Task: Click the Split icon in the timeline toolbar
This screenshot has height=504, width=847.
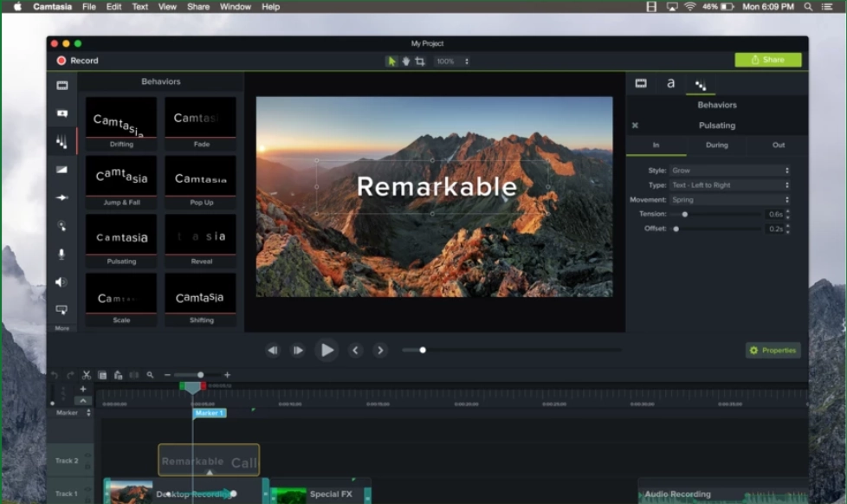Action: click(132, 374)
